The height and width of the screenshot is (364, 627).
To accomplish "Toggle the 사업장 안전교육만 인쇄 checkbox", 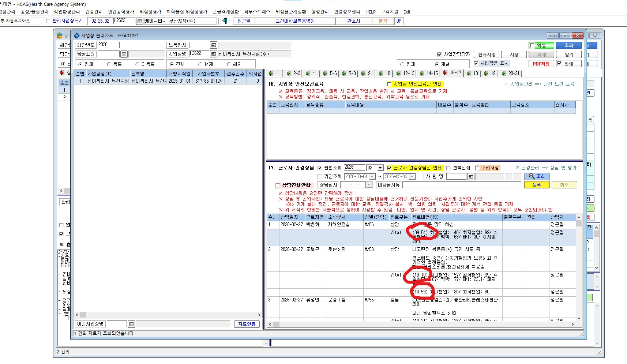I will (389, 84).
